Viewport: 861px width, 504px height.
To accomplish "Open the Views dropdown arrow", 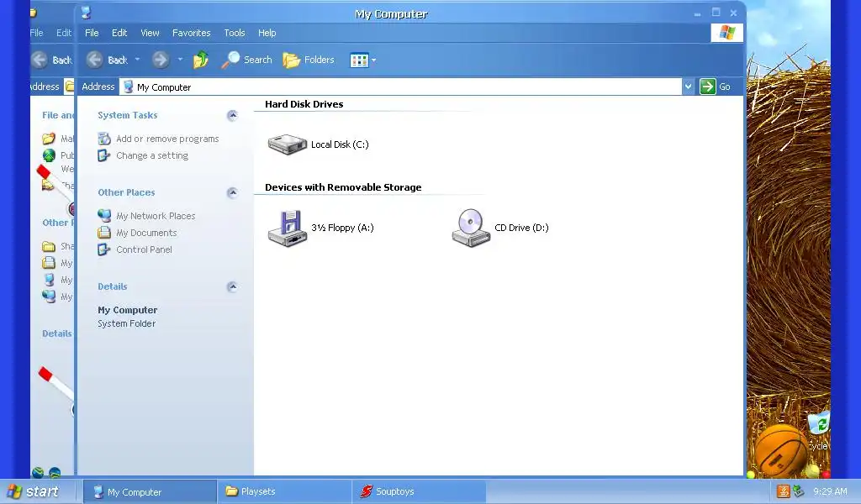I will click(x=374, y=60).
